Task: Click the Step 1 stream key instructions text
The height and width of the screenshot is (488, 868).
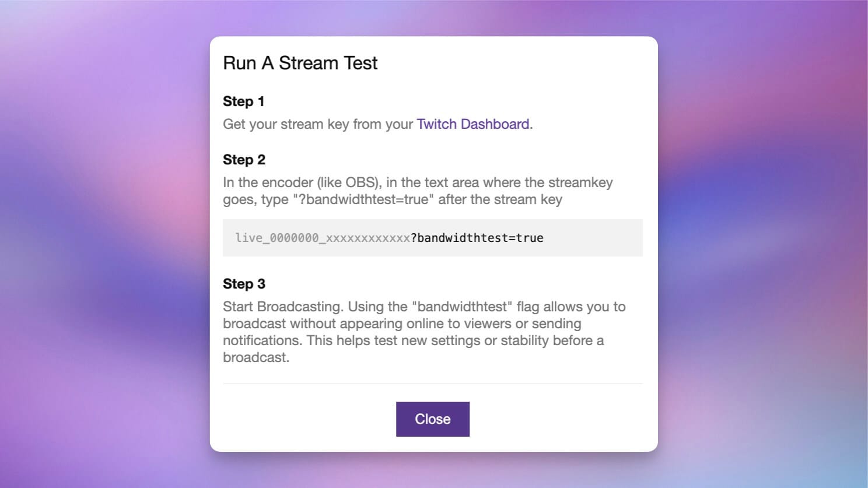Action: pyautogui.click(x=318, y=124)
